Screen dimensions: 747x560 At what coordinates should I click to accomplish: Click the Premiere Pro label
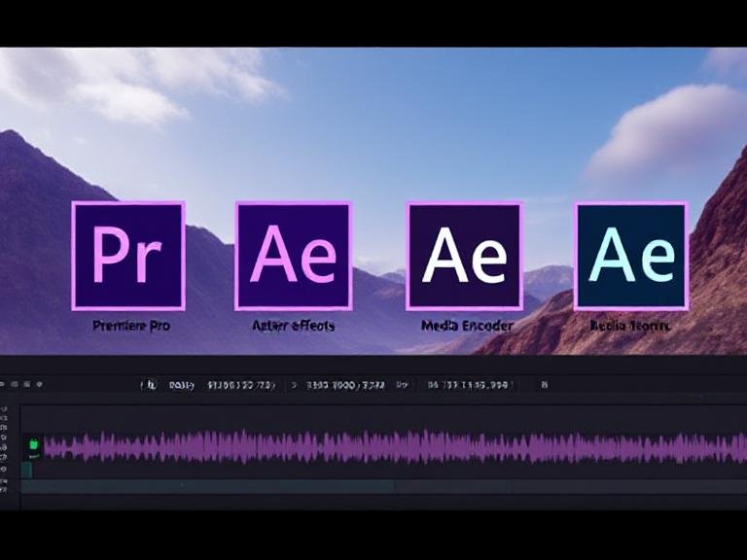[x=131, y=327]
